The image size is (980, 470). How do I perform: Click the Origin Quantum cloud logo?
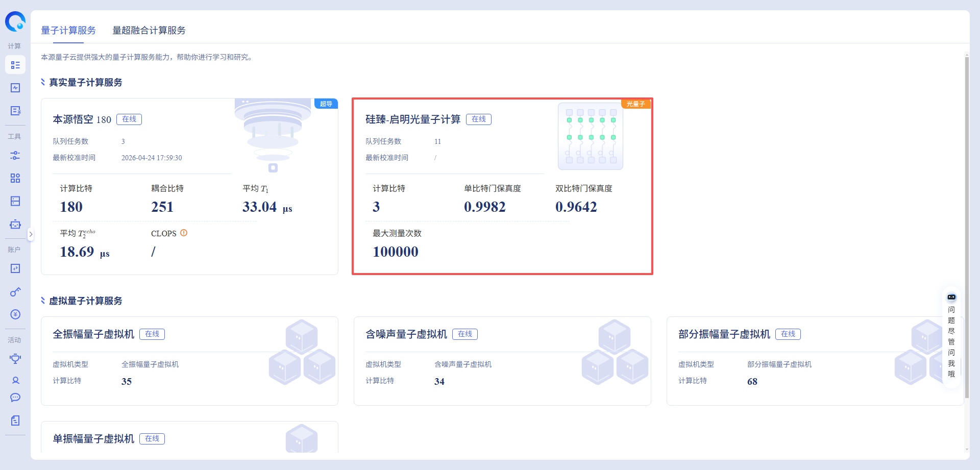coord(15,21)
